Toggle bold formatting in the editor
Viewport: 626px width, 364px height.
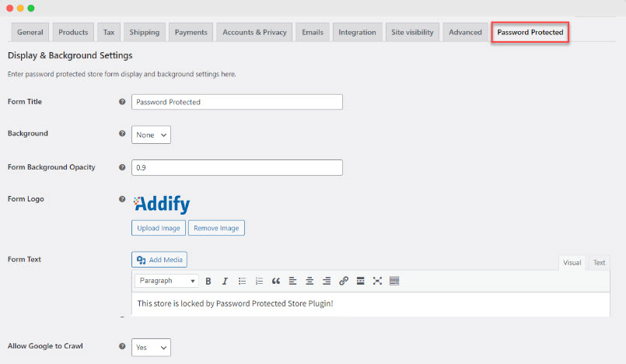point(208,281)
